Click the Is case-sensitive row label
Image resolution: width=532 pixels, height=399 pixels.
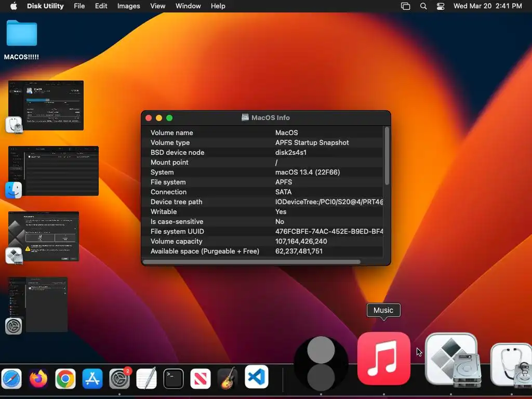177,221
